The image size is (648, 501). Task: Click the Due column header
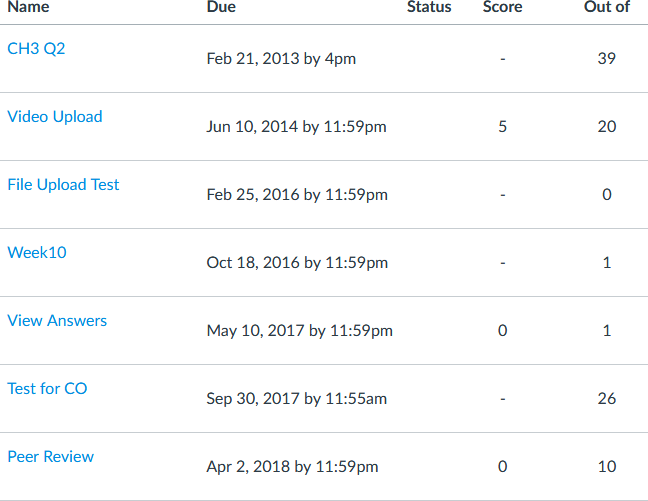pyautogui.click(x=221, y=7)
